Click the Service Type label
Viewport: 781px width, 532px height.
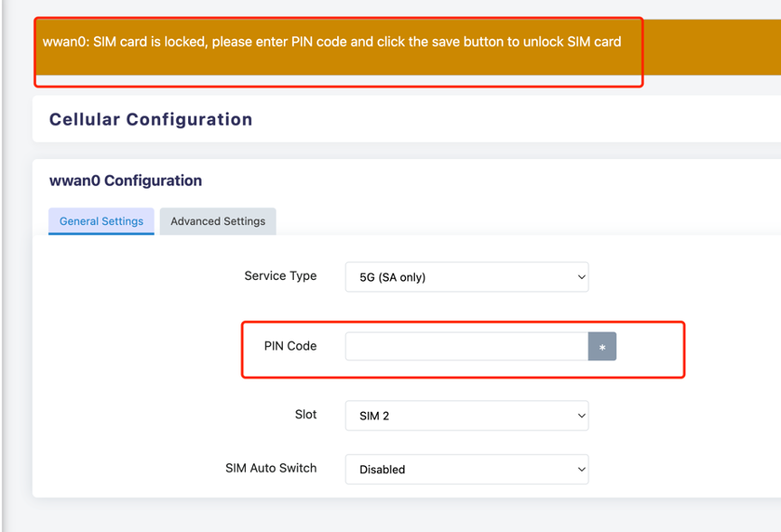click(x=280, y=276)
